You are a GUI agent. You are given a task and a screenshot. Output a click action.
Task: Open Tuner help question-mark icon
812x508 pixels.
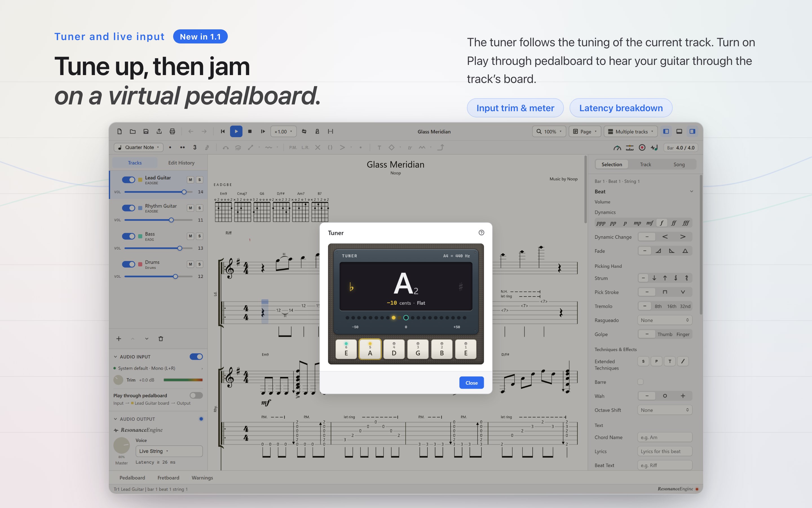click(481, 233)
